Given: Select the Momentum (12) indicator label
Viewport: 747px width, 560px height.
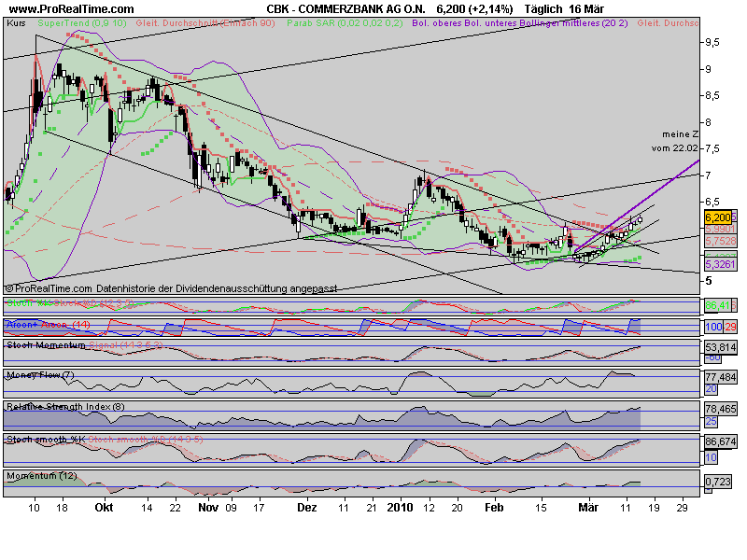Looking at the screenshot, I should [41, 476].
